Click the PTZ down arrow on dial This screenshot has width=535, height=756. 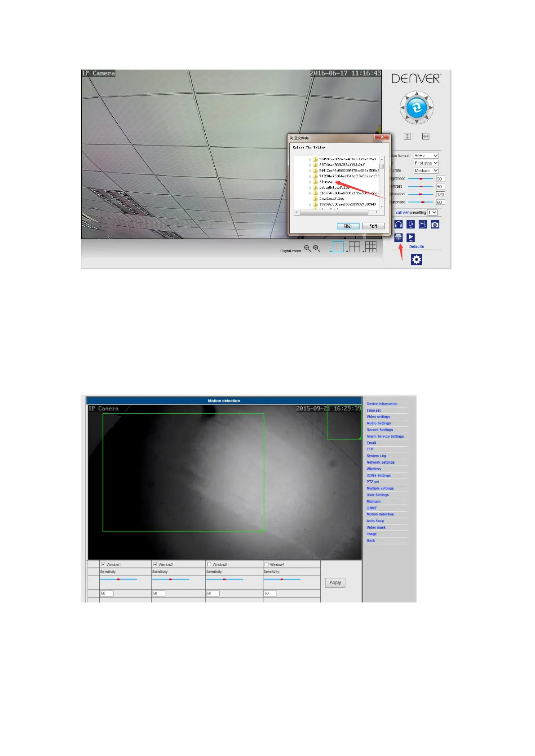[416, 122]
